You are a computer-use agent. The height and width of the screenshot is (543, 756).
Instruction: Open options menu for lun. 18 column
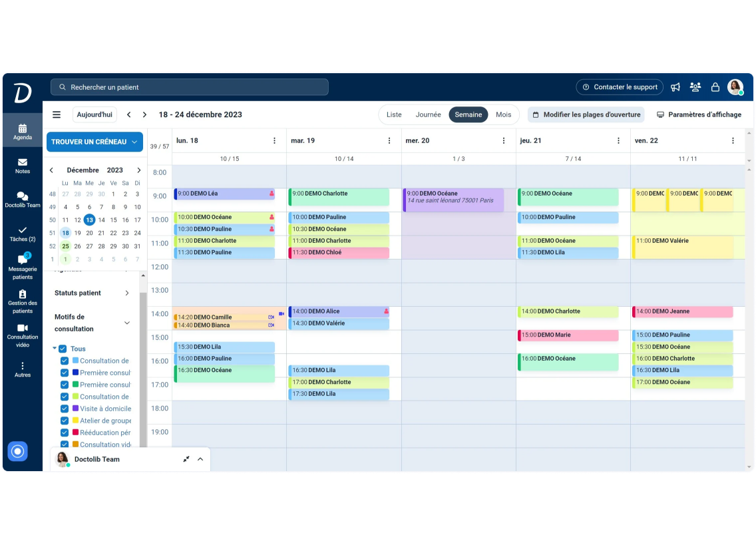point(274,140)
